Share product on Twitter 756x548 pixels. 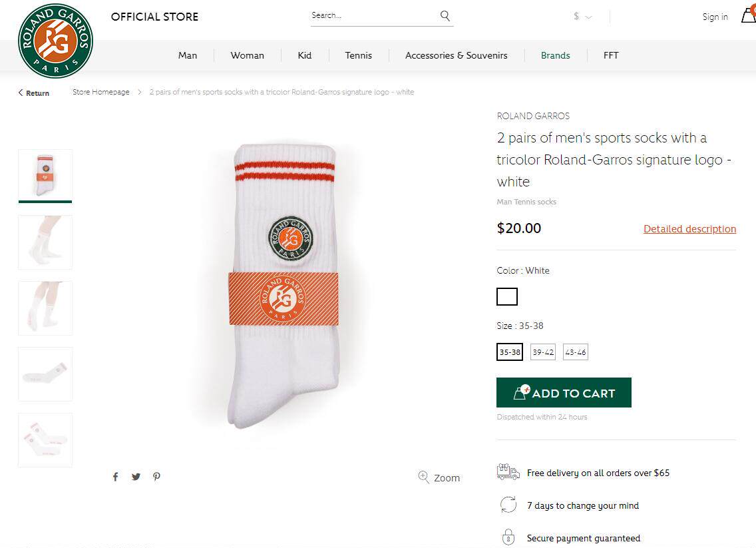coord(136,477)
